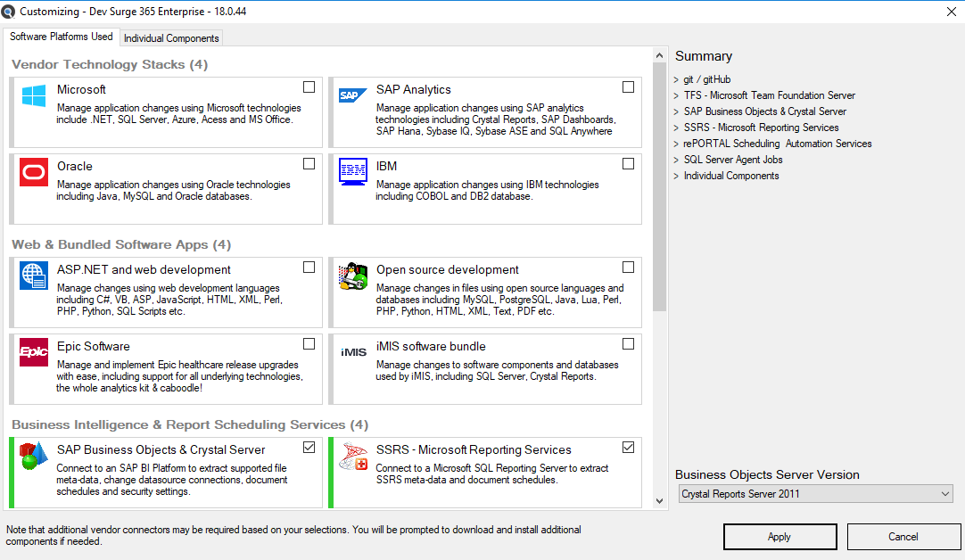Screen dimensions: 965x560
Task: Tick the ASP.NET and web development checkbox
Action: 309,268
